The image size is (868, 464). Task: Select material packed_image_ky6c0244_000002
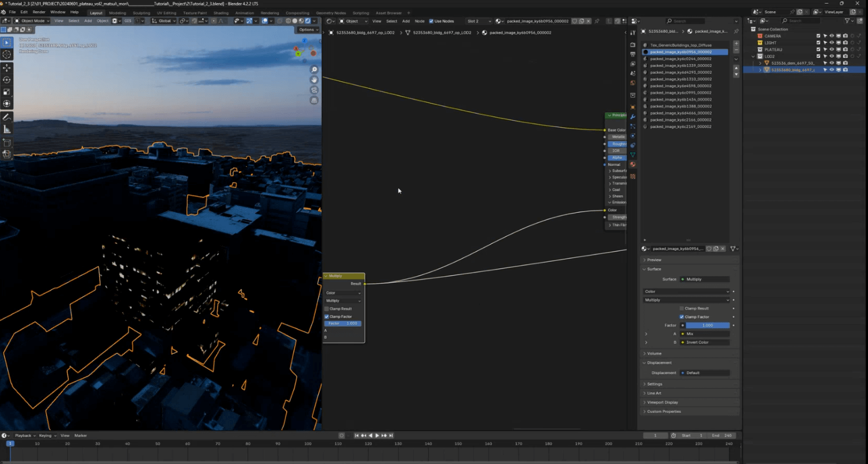click(681, 59)
